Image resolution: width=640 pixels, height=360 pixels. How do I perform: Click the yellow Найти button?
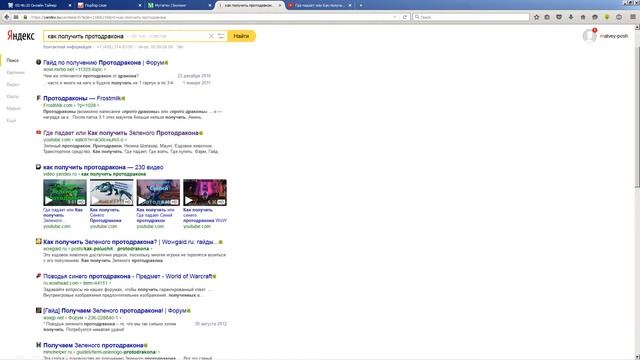click(x=242, y=36)
